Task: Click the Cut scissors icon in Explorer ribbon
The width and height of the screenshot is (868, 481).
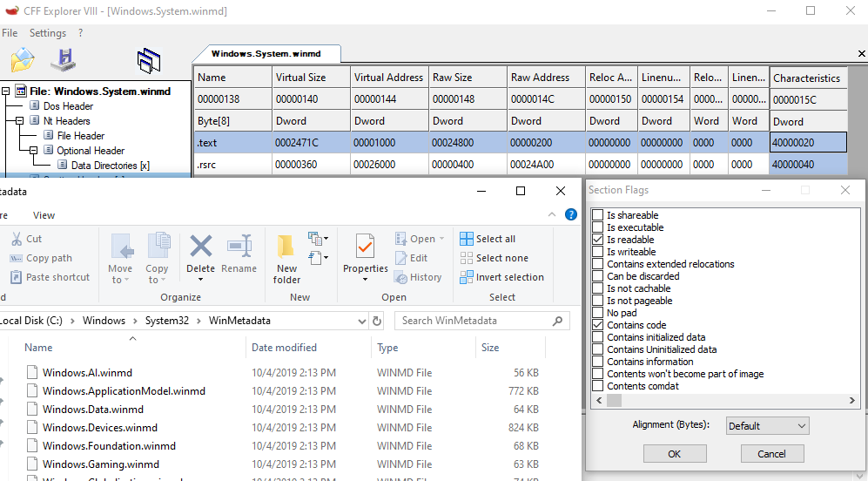Action: click(17, 239)
